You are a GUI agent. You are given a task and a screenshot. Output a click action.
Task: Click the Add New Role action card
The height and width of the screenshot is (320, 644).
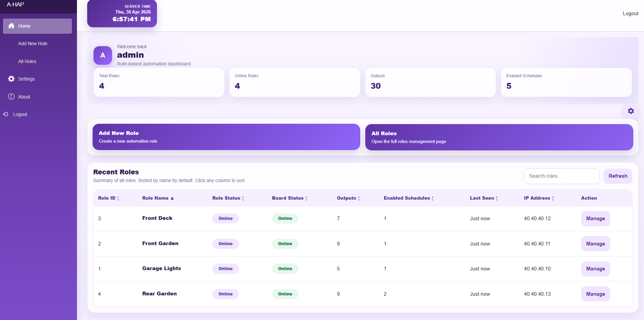click(x=226, y=137)
